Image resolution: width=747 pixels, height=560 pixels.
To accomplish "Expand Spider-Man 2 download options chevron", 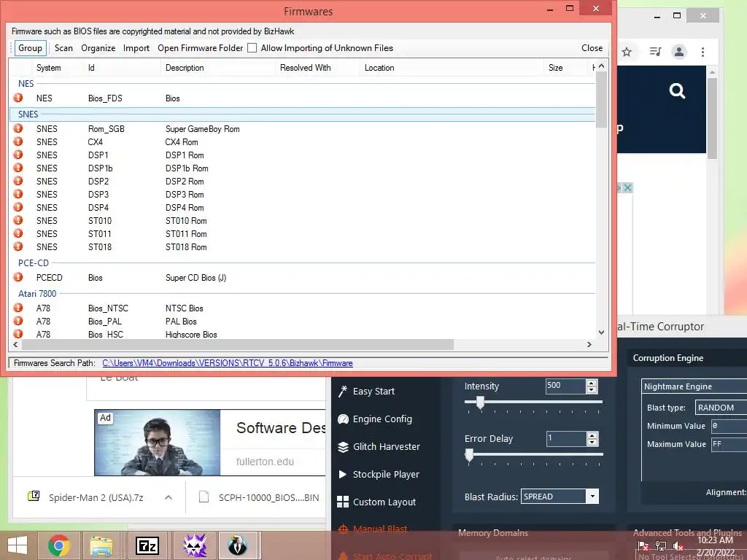I will [x=169, y=497].
